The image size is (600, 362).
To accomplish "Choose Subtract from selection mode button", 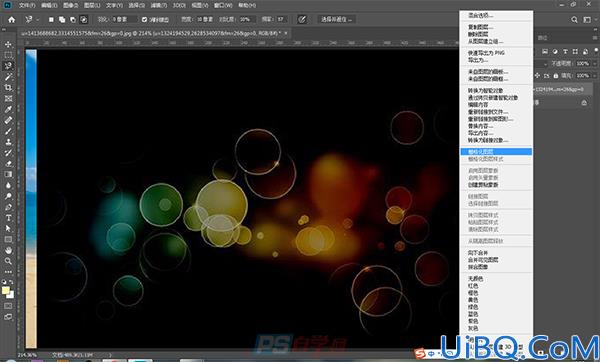I will 72,19.
